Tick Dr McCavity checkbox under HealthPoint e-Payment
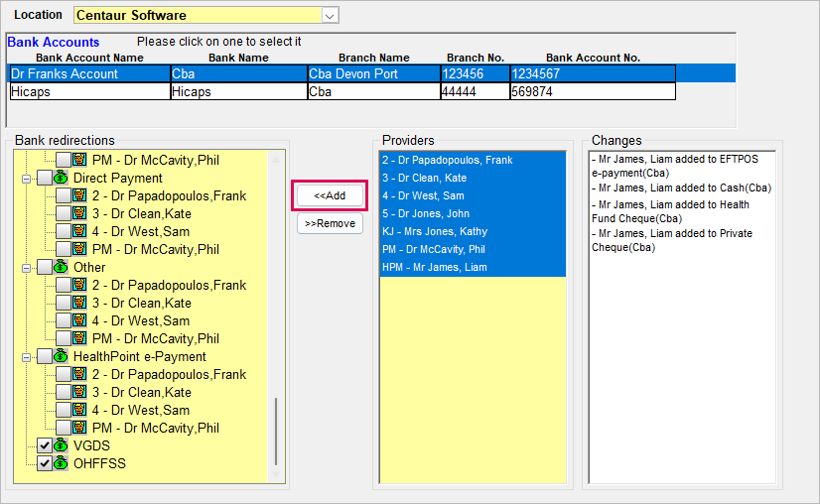 click(64, 428)
